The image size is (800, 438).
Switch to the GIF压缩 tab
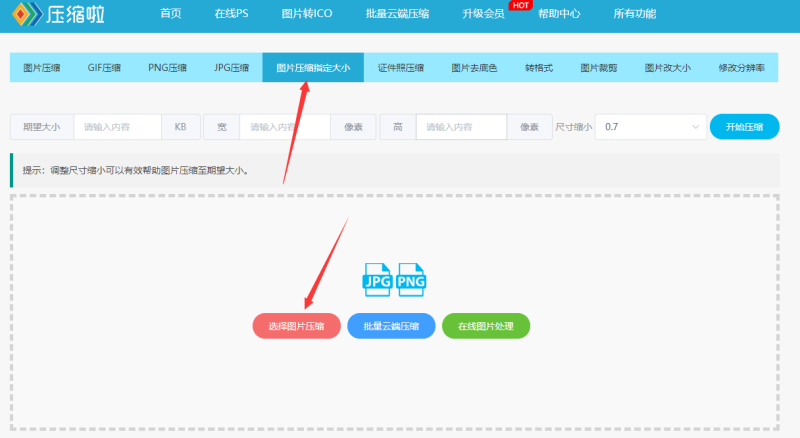click(104, 67)
